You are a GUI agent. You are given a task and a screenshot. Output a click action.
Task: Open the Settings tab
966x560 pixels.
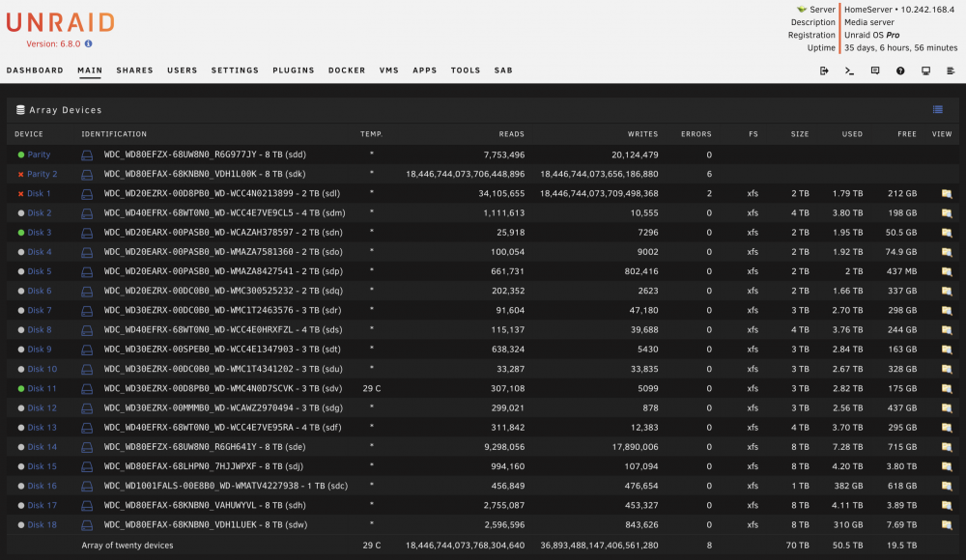(x=235, y=70)
